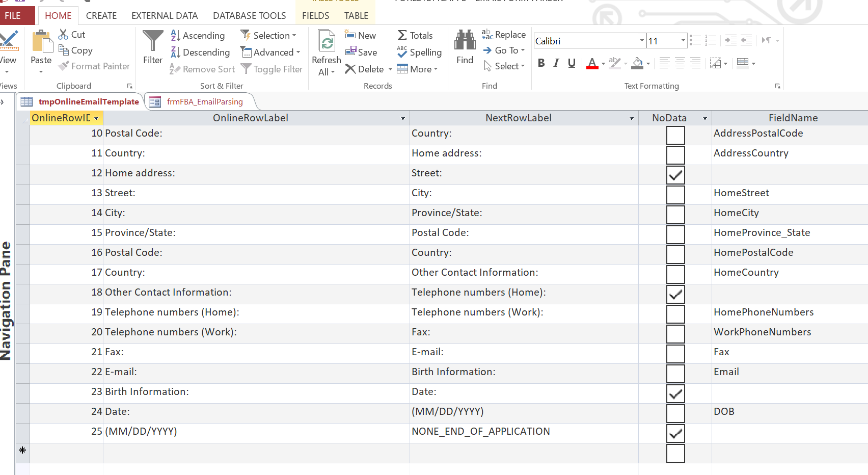The width and height of the screenshot is (868, 475).
Task: Sort records in Ascending order
Action: point(198,36)
